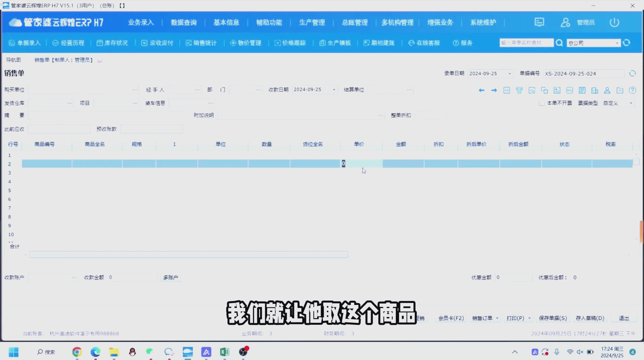Screen dimensions: 644x360
Task: Open help via question mark icon in voucher toolbar
Action: [632, 91]
